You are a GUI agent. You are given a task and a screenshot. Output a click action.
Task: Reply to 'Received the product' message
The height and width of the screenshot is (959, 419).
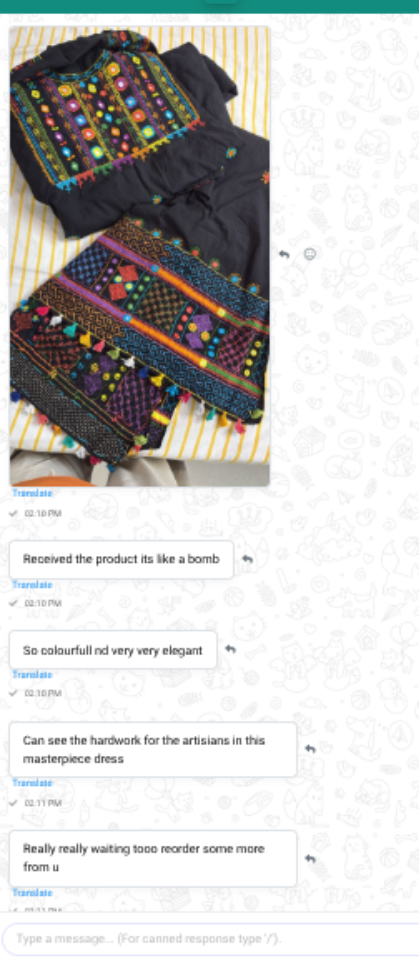click(247, 559)
